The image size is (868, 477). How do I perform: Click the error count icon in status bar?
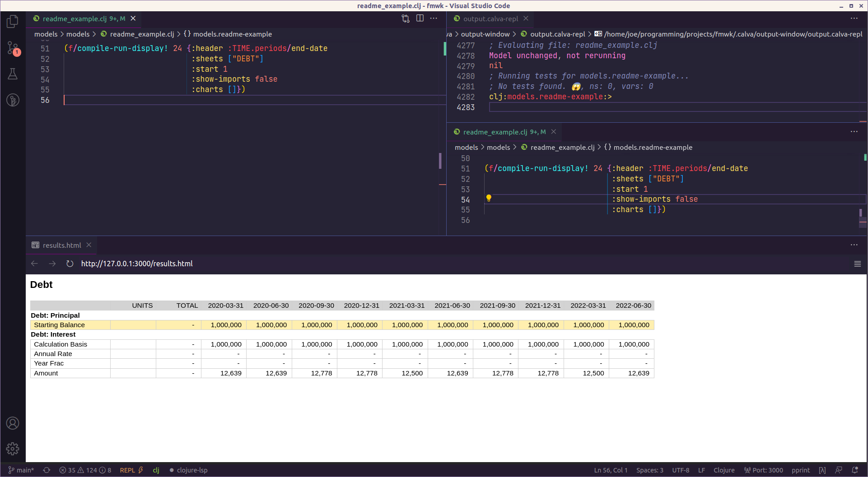[63, 470]
